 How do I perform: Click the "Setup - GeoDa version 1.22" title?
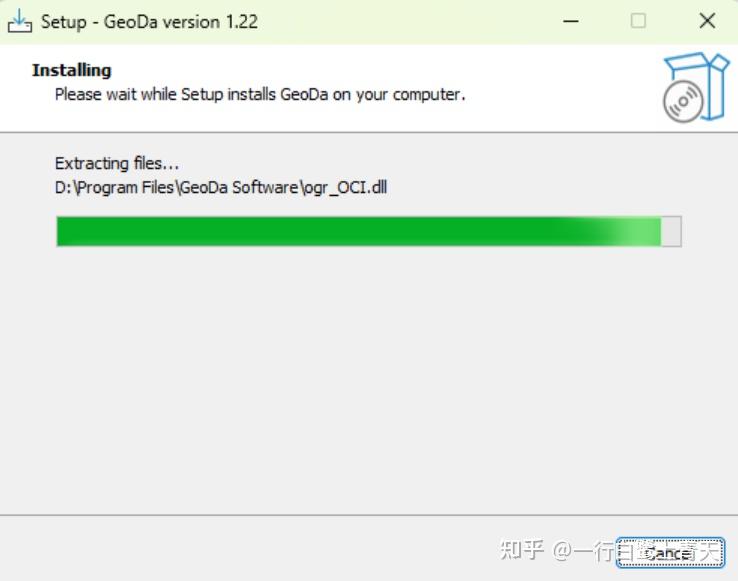149,21
